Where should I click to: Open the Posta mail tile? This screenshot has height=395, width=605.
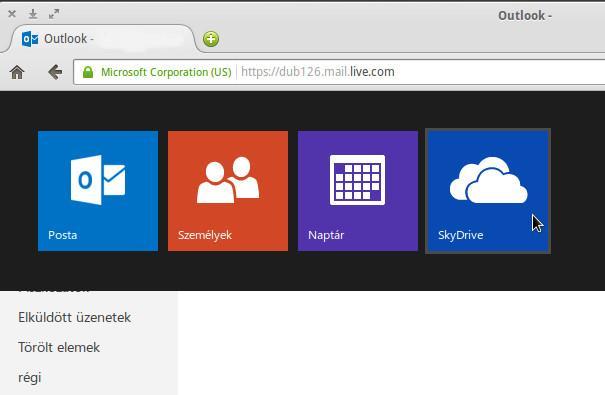[98, 191]
